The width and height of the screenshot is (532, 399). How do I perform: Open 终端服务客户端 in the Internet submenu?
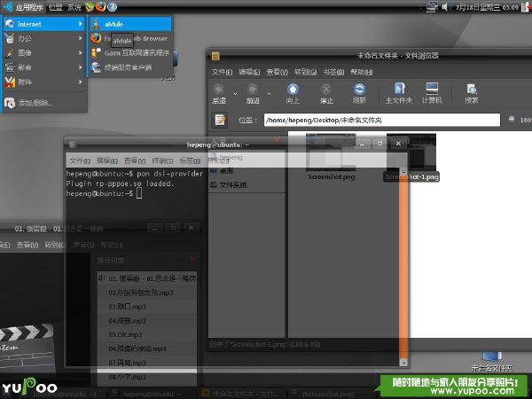coord(130,67)
